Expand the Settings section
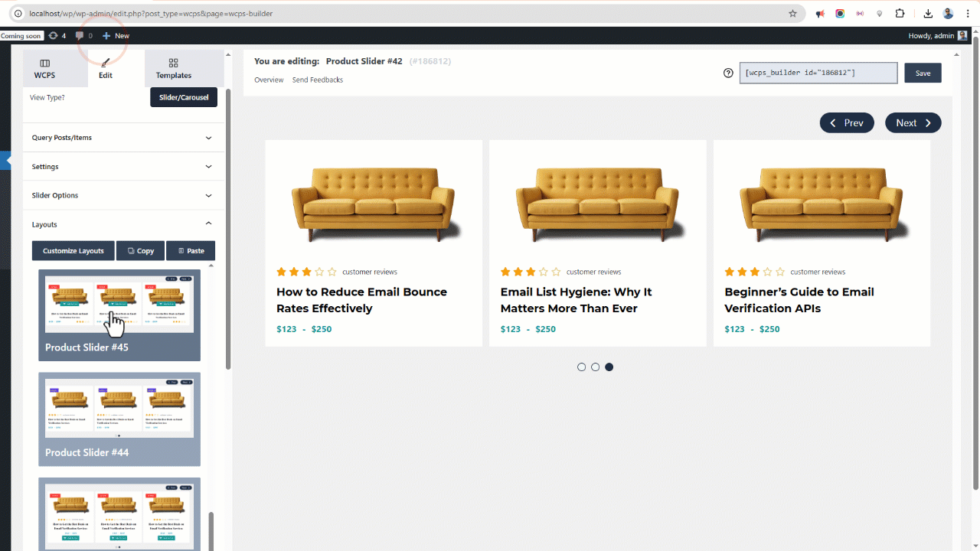Screen dimensions: 980x551 pyautogui.click(x=122, y=167)
